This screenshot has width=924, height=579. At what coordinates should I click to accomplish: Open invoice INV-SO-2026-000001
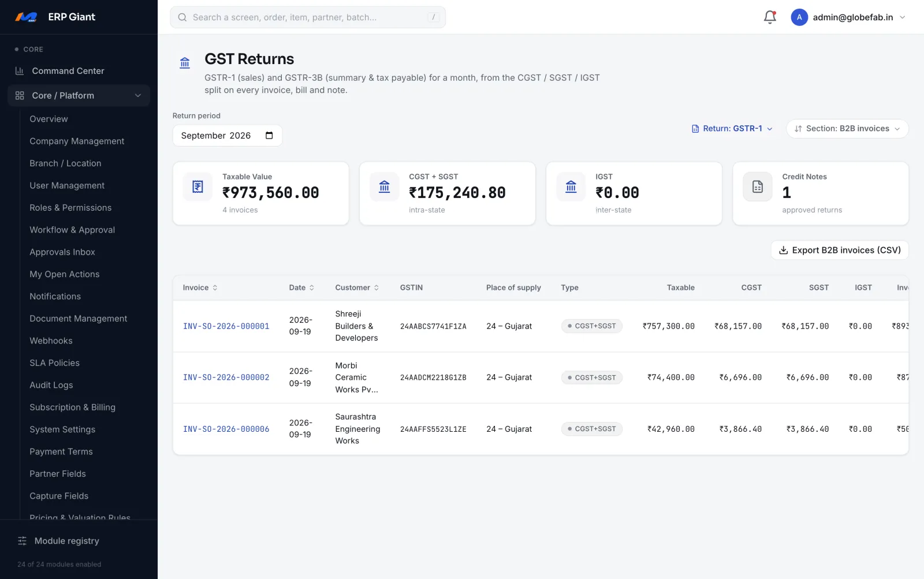(226, 326)
